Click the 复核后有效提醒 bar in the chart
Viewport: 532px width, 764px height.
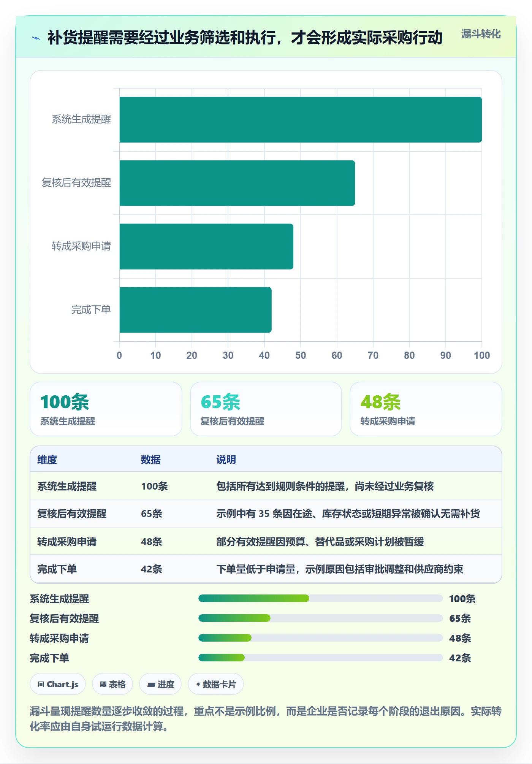coord(237,183)
